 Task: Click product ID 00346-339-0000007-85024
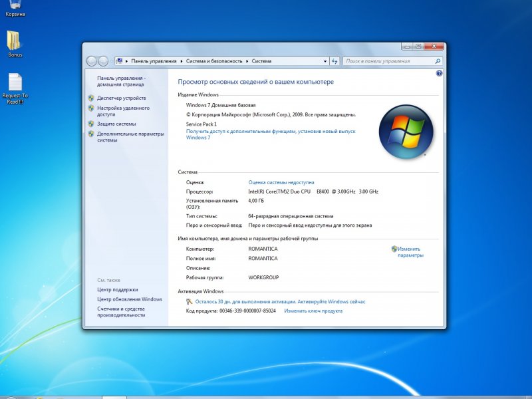(247, 311)
